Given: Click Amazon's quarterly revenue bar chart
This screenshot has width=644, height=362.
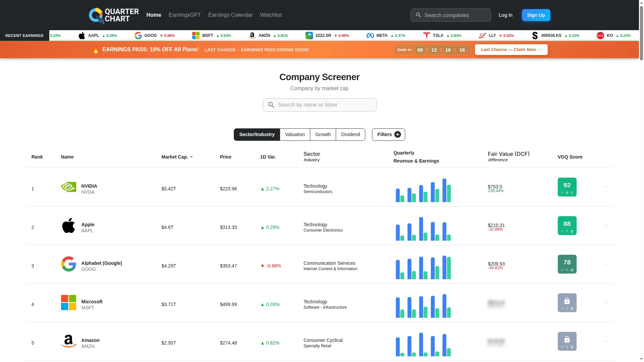Looking at the screenshot, I should point(423,344).
